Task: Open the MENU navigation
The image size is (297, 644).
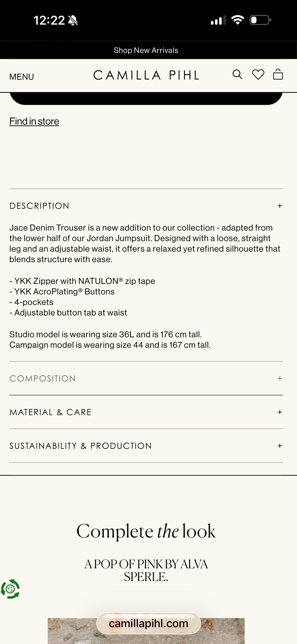Action: coord(22,77)
